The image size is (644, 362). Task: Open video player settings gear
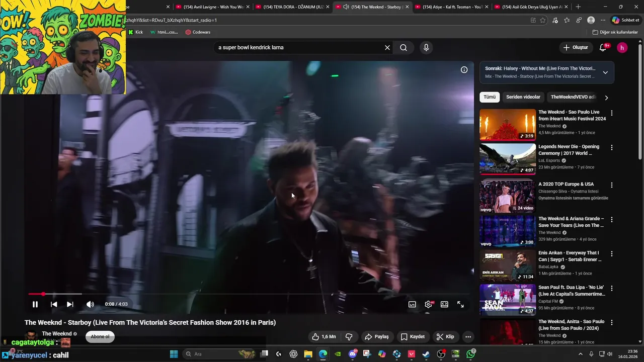(x=428, y=304)
